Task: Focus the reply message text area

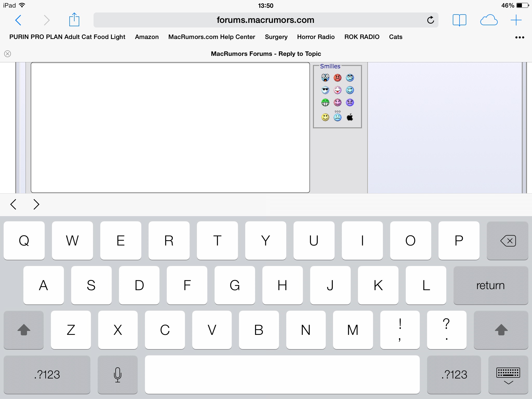Action: 170,128
